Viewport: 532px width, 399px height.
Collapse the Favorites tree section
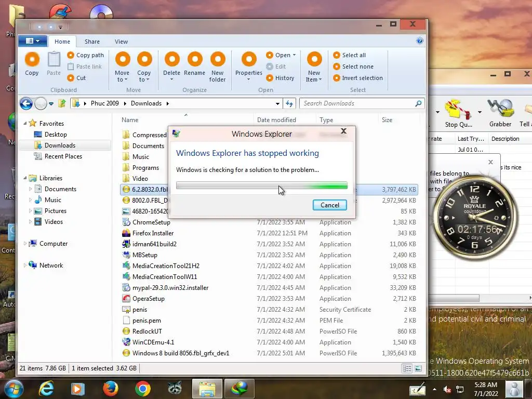coord(25,123)
